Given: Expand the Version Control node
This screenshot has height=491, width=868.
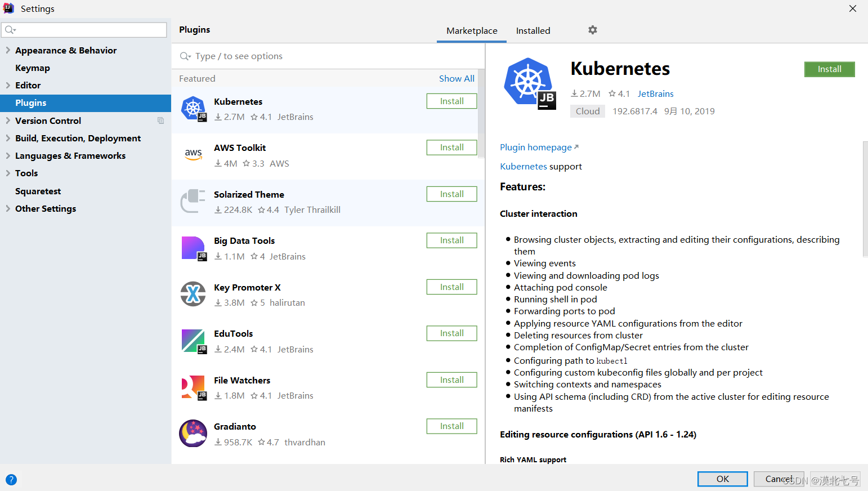Looking at the screenshot, I should (8, 120).
